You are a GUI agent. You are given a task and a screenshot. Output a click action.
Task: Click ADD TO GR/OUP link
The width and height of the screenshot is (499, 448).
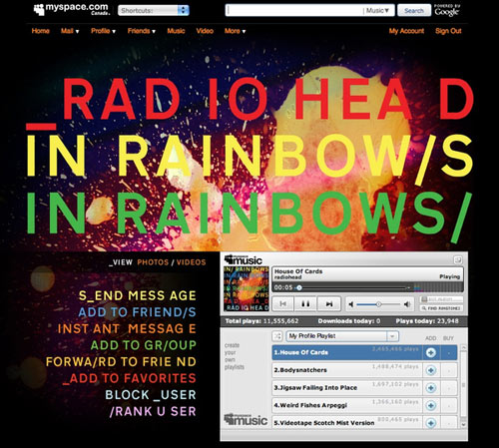[144, 345]
